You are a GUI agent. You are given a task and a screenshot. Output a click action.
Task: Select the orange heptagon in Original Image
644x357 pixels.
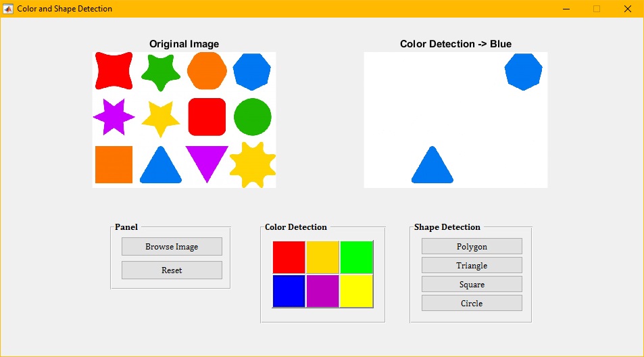(207, 70)
